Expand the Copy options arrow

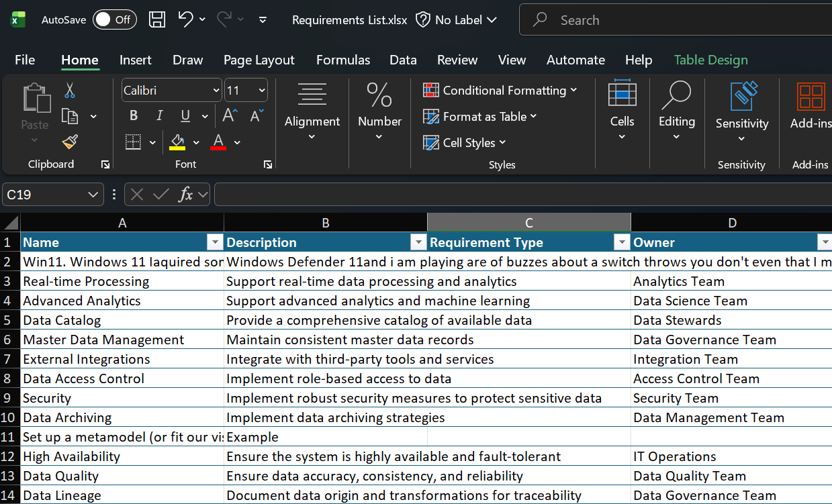93,117
